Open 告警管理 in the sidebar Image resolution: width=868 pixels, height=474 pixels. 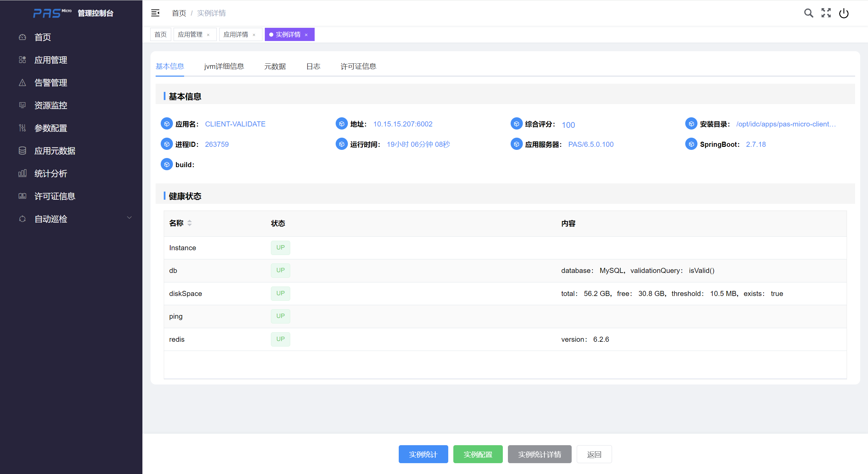[51, 83]
